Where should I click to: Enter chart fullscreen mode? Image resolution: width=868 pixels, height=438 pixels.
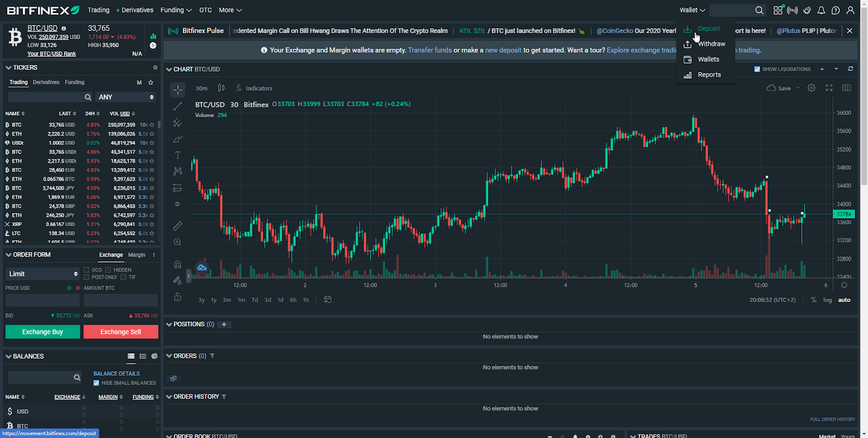(829, 88)
